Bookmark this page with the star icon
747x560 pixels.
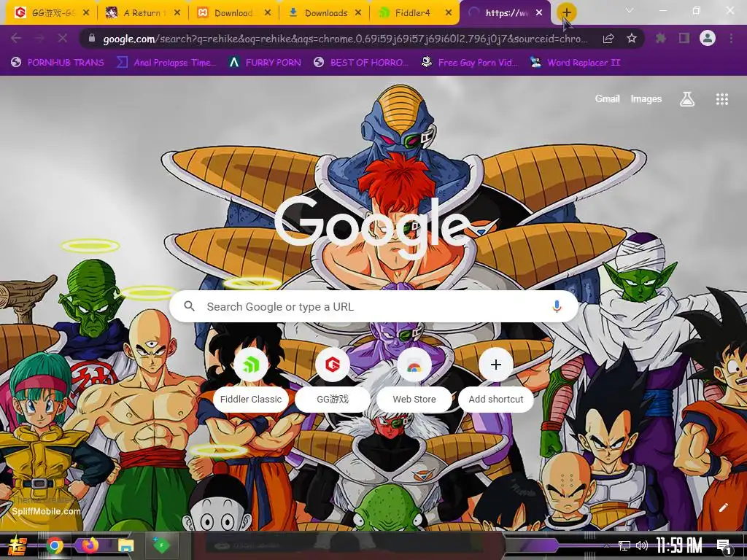tap(632, 38)
